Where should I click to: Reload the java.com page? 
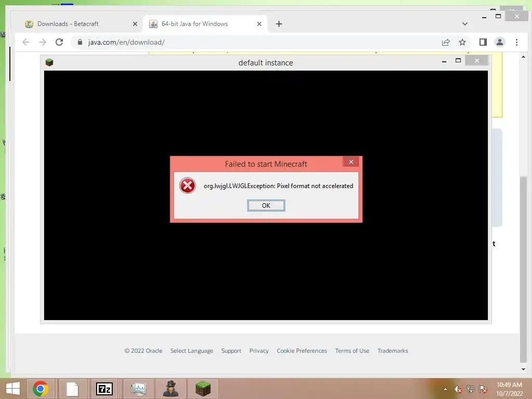(59, 42)
